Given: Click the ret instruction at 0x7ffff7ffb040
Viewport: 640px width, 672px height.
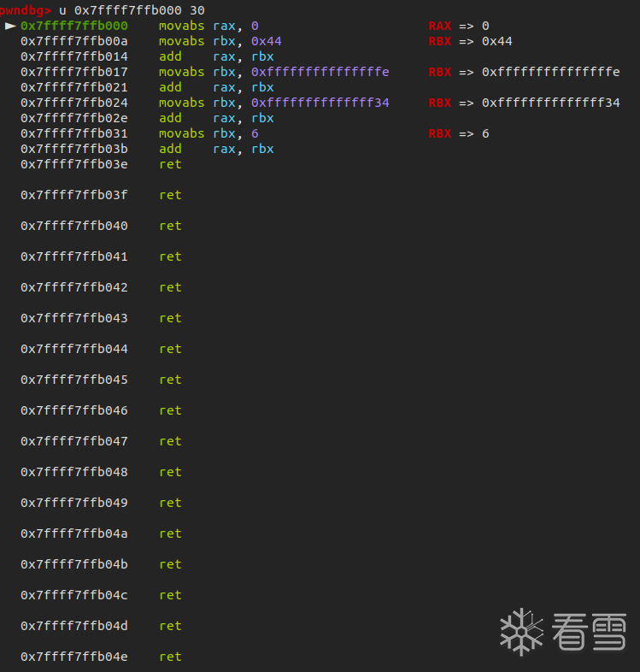Looking at the screenshot, I should 170,226.
